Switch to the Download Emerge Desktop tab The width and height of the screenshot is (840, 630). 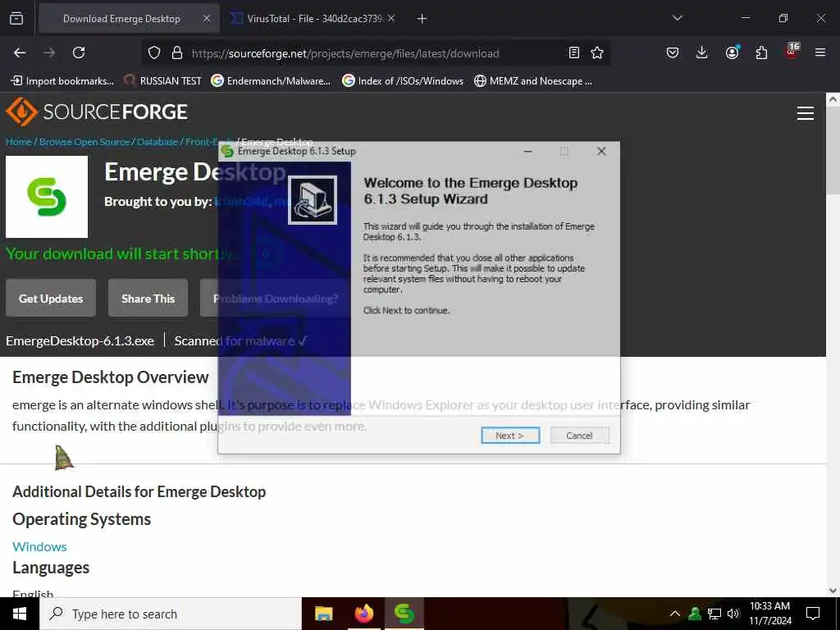[129, 19]
